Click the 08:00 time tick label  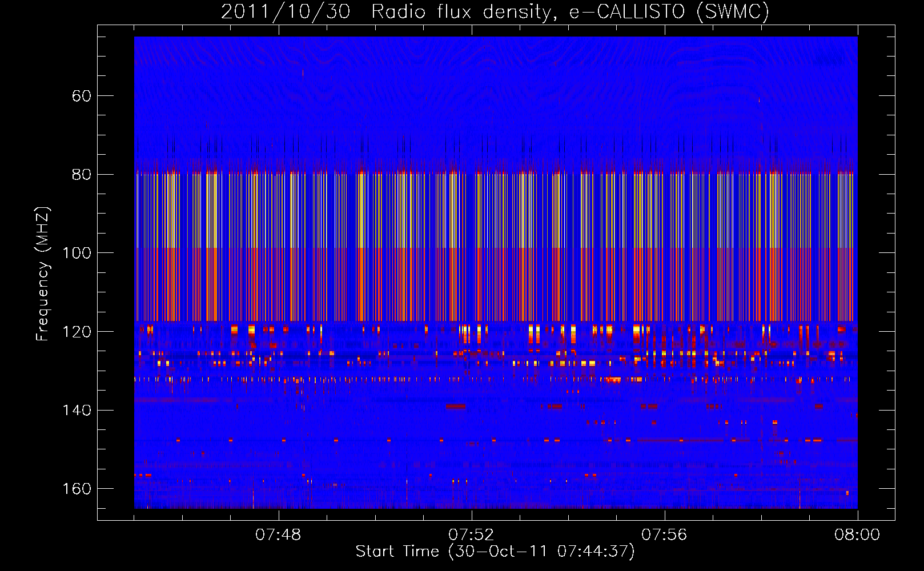click(857, 535)
